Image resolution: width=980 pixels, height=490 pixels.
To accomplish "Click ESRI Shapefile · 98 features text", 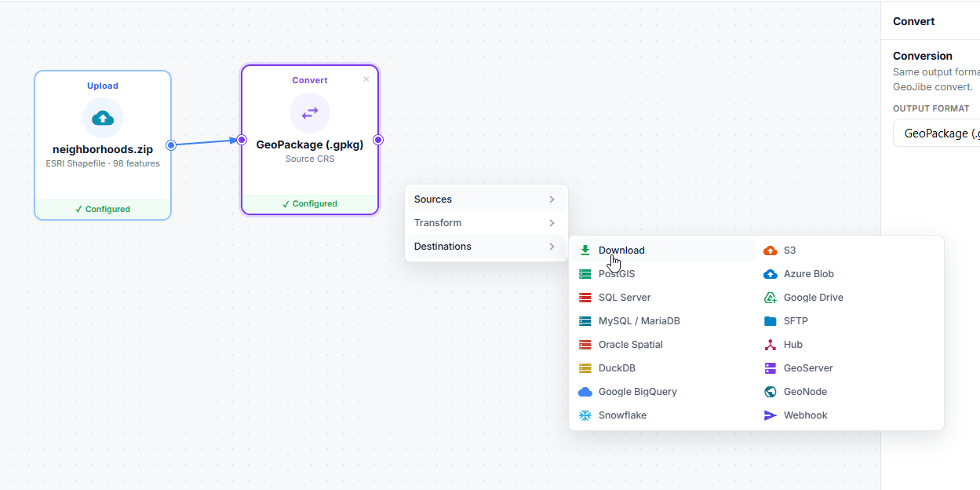I will 103,164.
